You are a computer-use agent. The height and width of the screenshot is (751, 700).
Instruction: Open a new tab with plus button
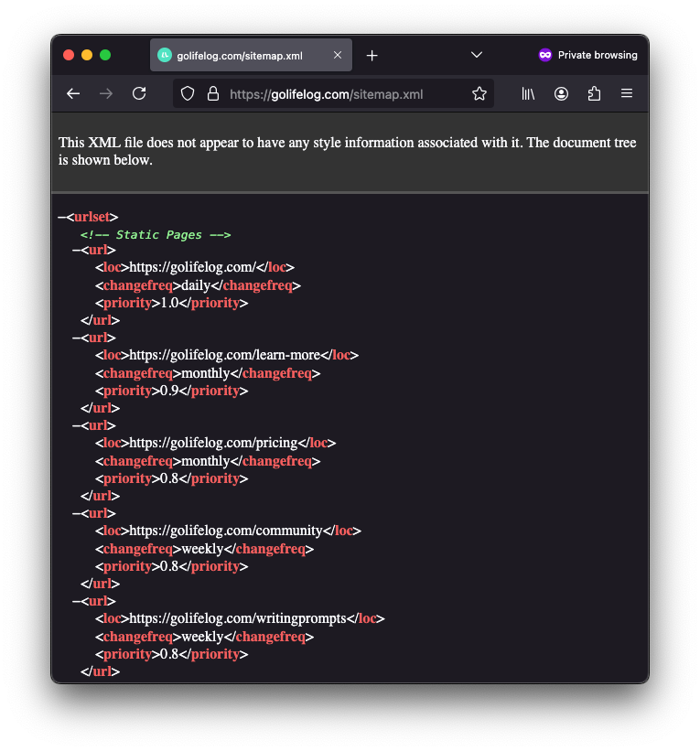pyautogui.click(x=372, y=55)
